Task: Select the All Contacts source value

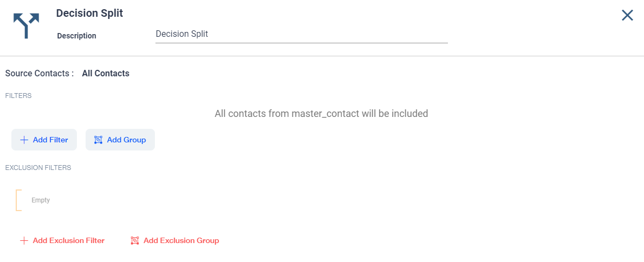Action: coord(106,73)
